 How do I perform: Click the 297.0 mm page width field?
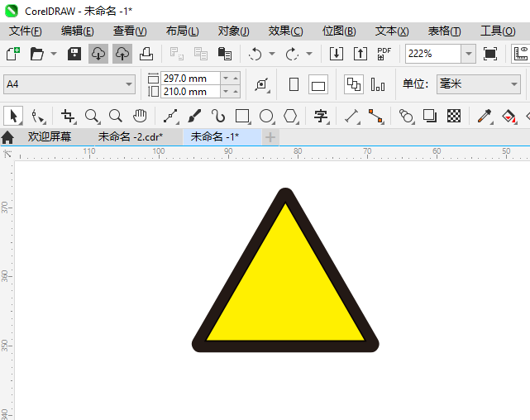[190, 79]
